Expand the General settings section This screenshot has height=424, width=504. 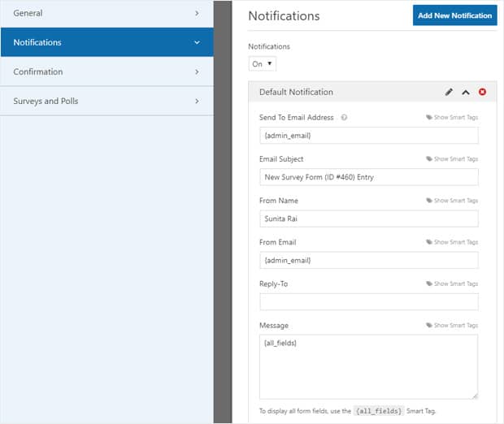click(106, 14)
